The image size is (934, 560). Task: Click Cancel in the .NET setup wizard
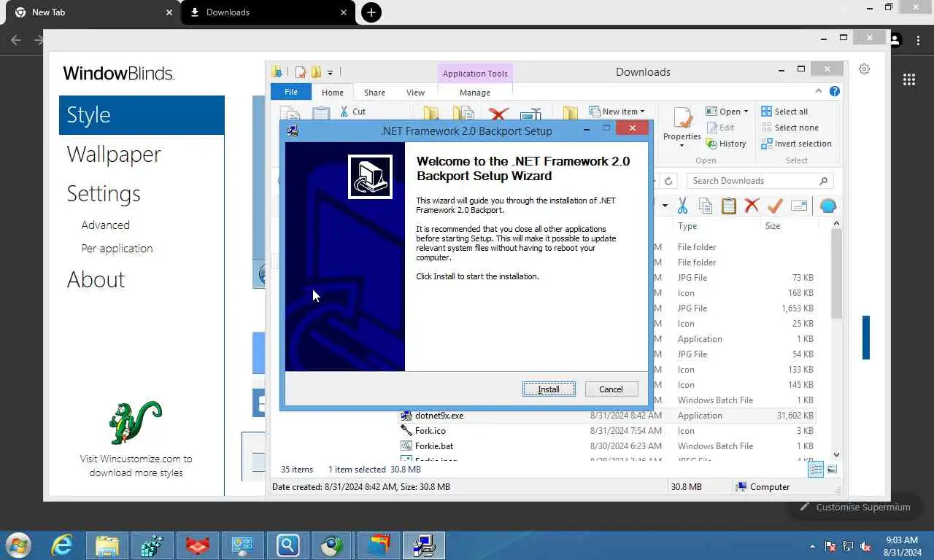[611, 389]
